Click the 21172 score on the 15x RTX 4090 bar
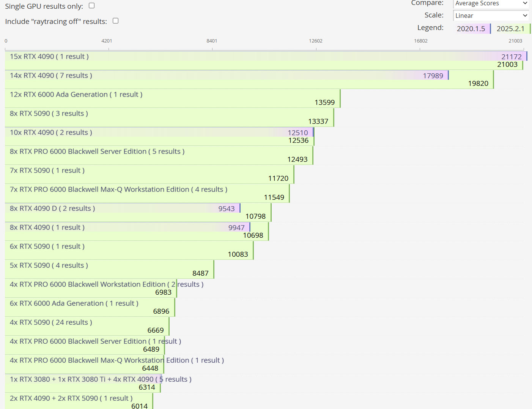This screenshot has height=409, width=532. pyautogui.click(x=512, y=57)
